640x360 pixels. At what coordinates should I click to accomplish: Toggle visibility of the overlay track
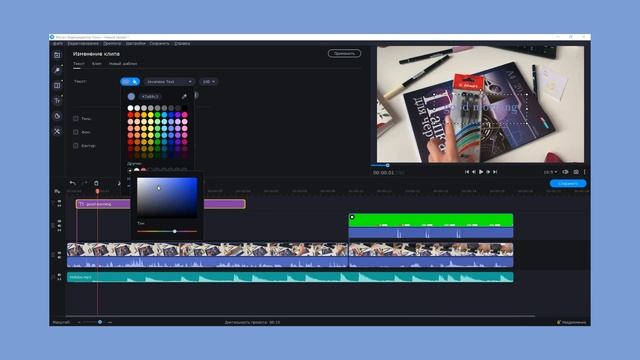[x=60, y=222]
